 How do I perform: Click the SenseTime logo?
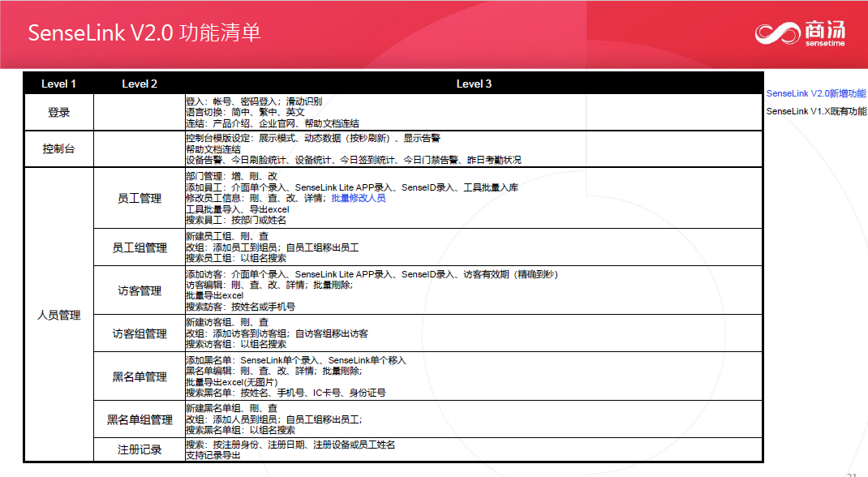click(801, 33)
